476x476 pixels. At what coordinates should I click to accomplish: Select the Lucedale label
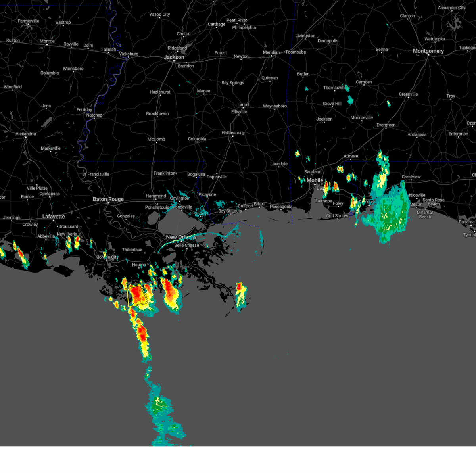[x=279, y=164]
